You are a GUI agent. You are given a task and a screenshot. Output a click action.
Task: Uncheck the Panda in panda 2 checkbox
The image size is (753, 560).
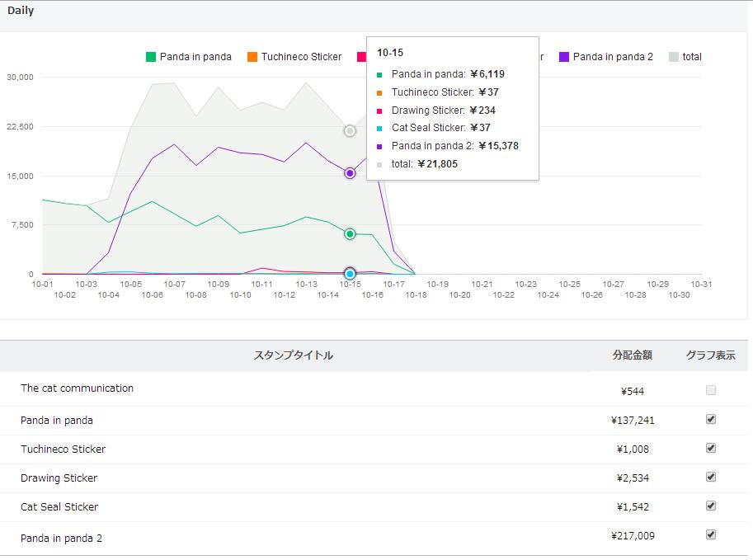pyautogui.click(x=711, y=534)
